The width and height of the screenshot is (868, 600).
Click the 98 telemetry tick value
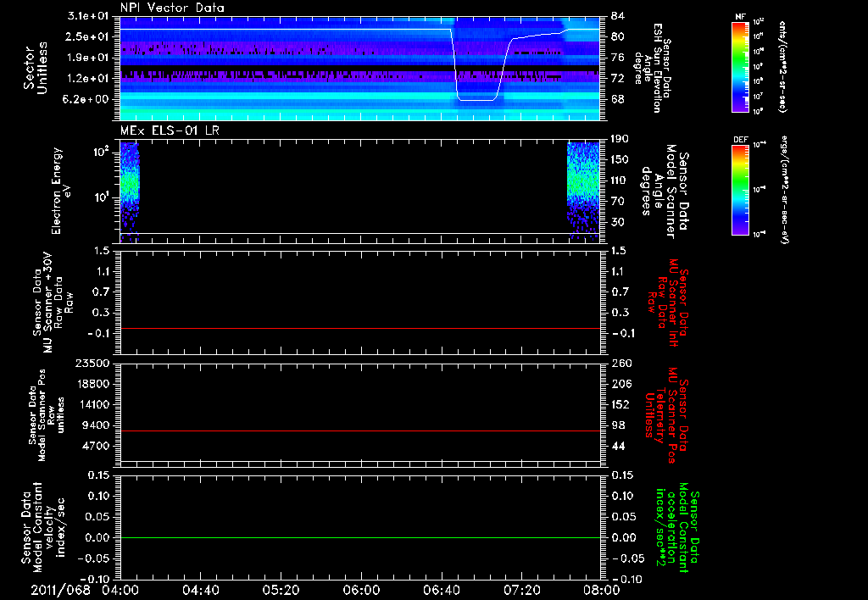click(618, 425)
